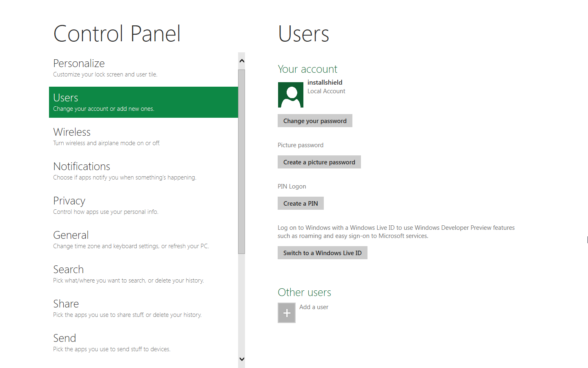Click the Create a PIN button
Screen dimensions: 588x368
tap(301, 203)
